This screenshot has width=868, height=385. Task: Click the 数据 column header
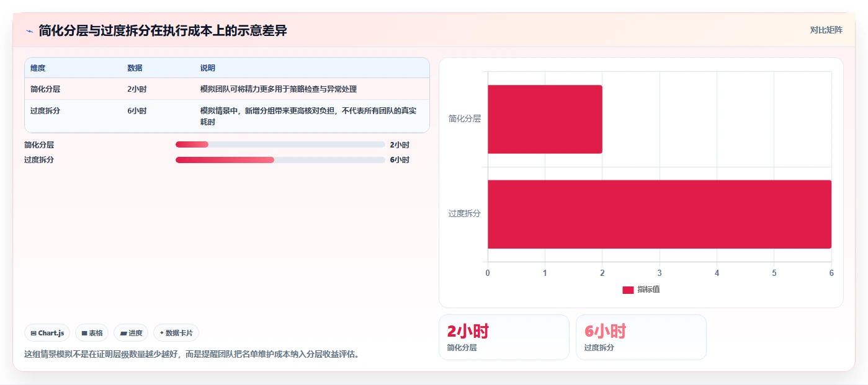click(135, 68)
